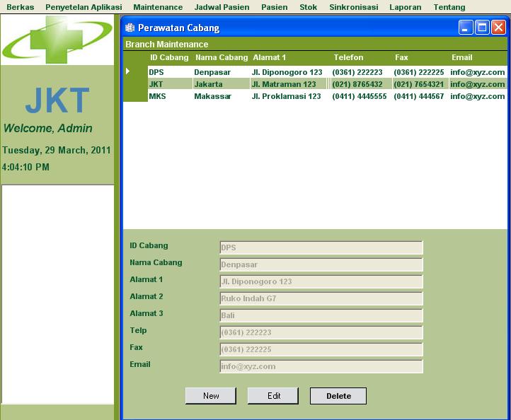The height and width of the screenshot is (420, 511).
Task: Click the Makassar table cell
Action: pos(222,96)
